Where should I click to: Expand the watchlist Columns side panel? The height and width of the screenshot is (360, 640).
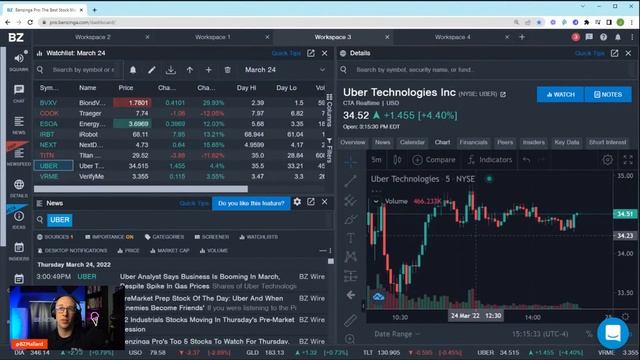(x=329, y=110)
